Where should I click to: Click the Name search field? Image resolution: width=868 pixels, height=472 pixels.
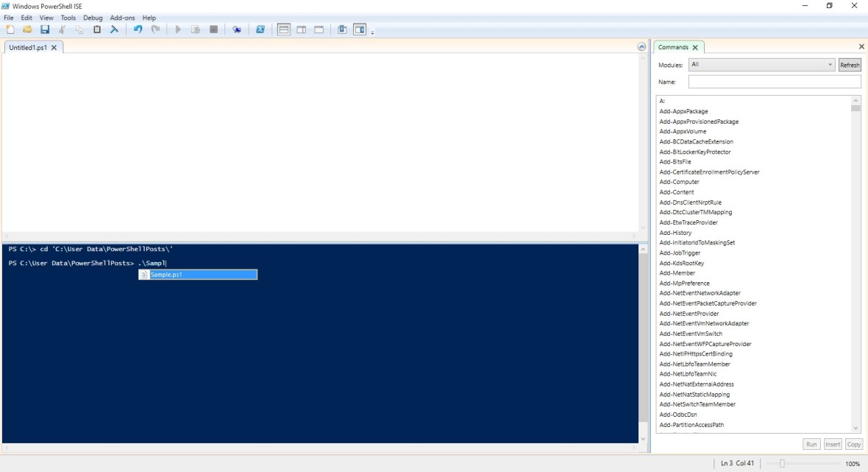(x=774, y=82)
